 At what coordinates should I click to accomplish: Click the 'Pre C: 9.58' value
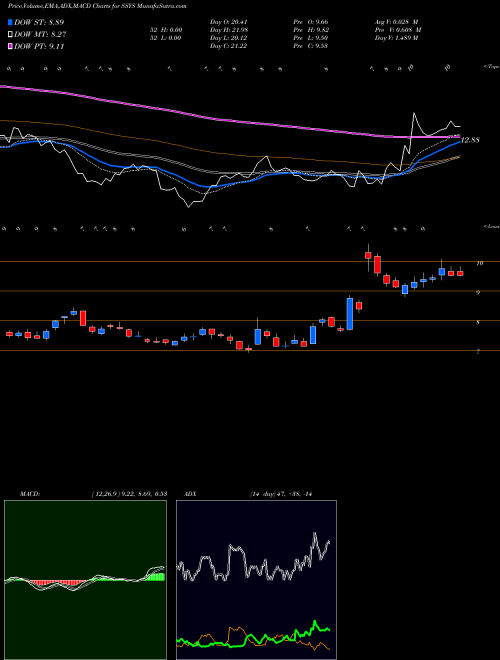coord(311,46)
